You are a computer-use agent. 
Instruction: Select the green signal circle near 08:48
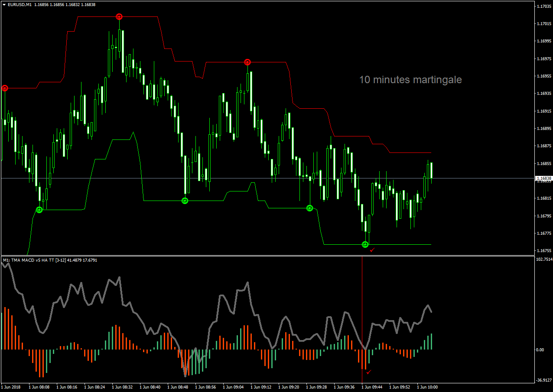[185, 201]
